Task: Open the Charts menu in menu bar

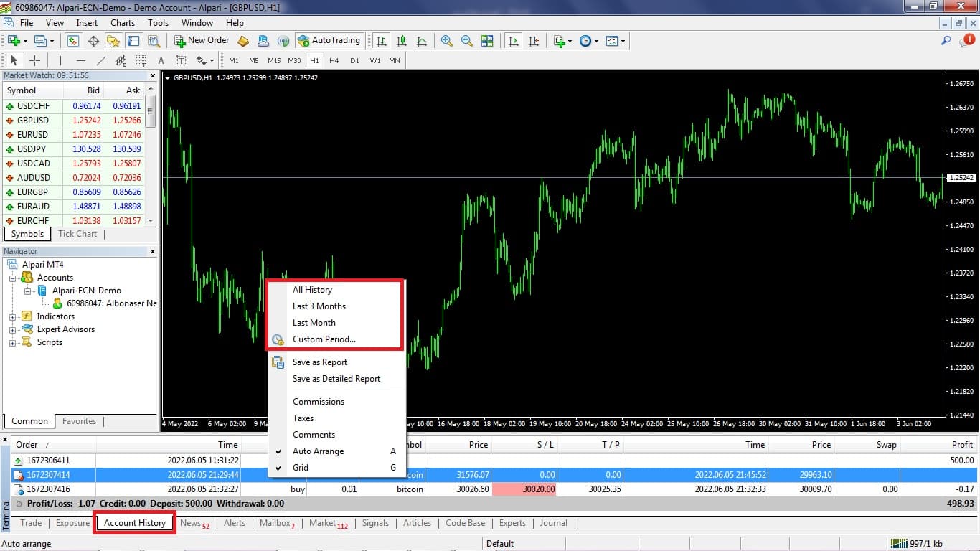Action: [123, 23]
